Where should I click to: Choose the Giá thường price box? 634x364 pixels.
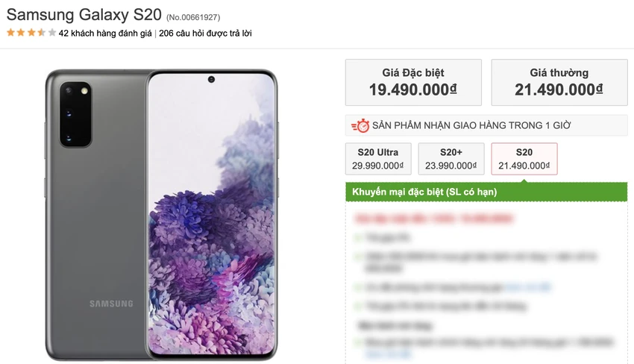coord(559,83)
